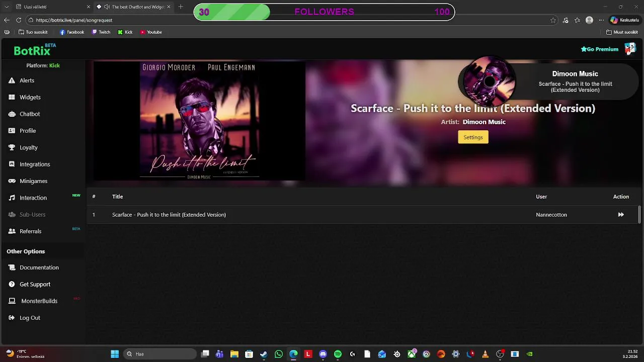Click the Hae taskbar search box
The height and width of the screenshot is (362, 644).
(159, 354)
